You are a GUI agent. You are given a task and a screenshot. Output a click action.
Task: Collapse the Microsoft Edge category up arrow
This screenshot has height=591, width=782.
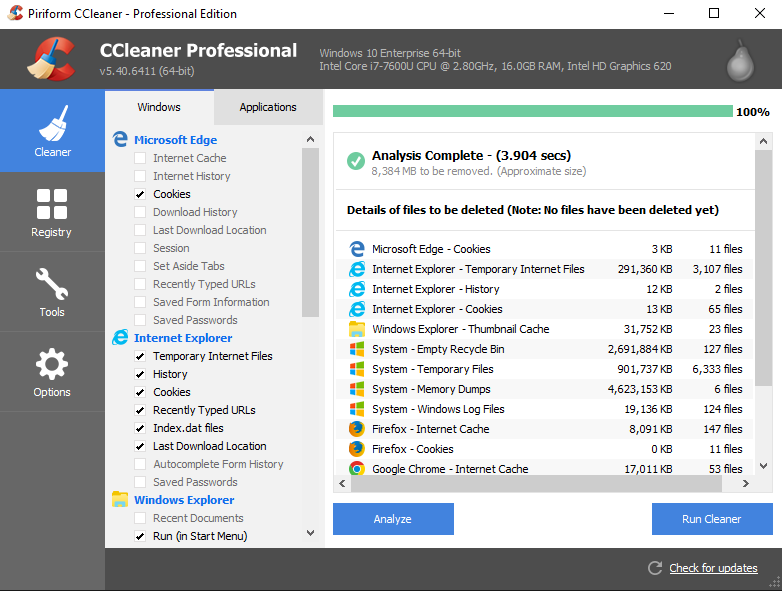click(310, 140)
